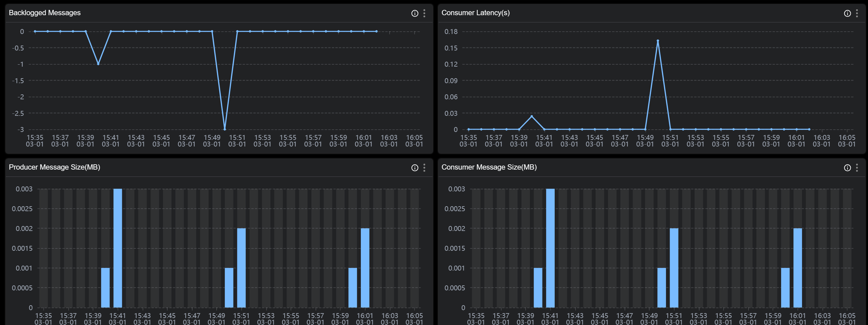The height and width of the screenshot is (325, 868).
Task: Click info icon on Consumer Latency panel
Action: click(x=847, y=13)
